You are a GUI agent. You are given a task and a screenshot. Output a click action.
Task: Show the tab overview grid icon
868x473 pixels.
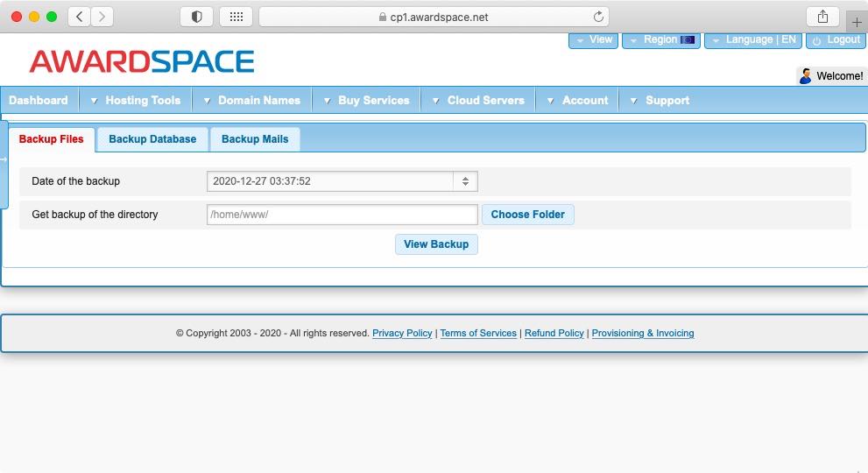point(236,17)
